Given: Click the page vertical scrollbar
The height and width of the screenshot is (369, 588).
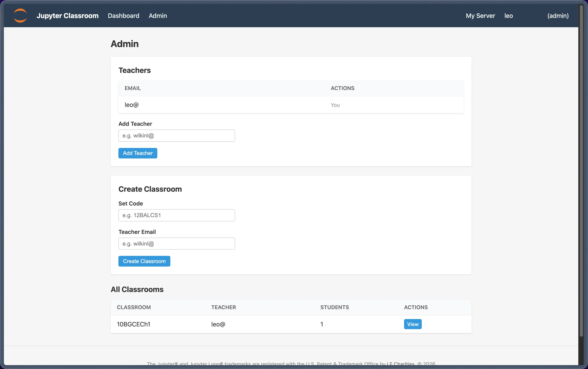Looking at the screenshot, I should click(581, 171).
